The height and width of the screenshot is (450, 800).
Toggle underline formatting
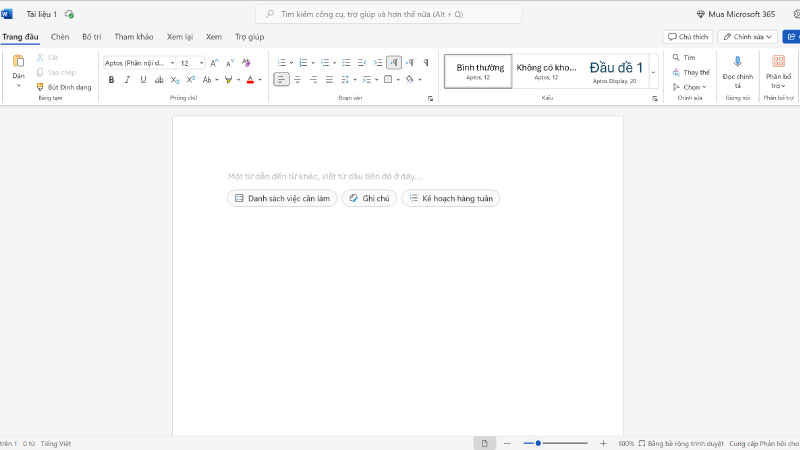click(143, 80)
